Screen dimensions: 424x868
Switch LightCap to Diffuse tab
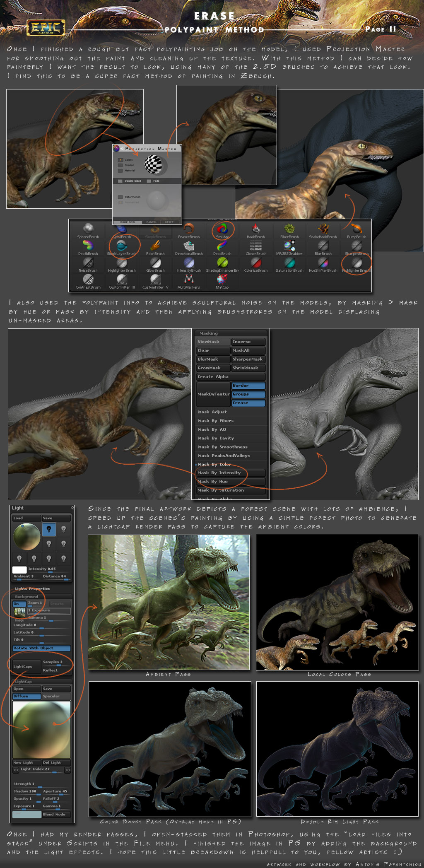[26, 696]
